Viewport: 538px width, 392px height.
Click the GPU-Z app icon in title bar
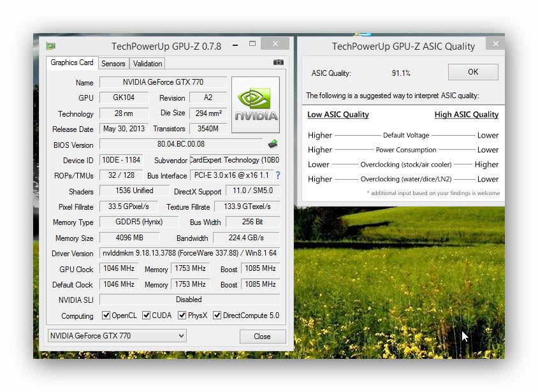pyautogui.click(x=51, y=46)
